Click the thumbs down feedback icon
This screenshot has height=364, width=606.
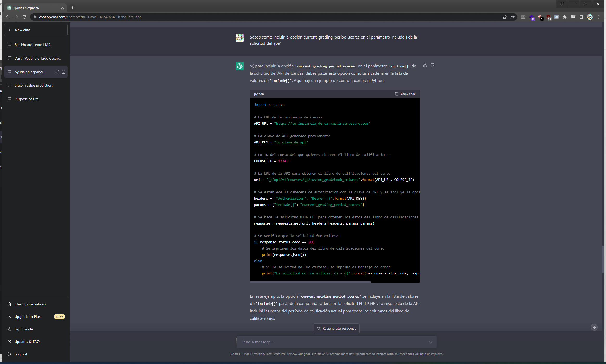(x=432, y=66)
